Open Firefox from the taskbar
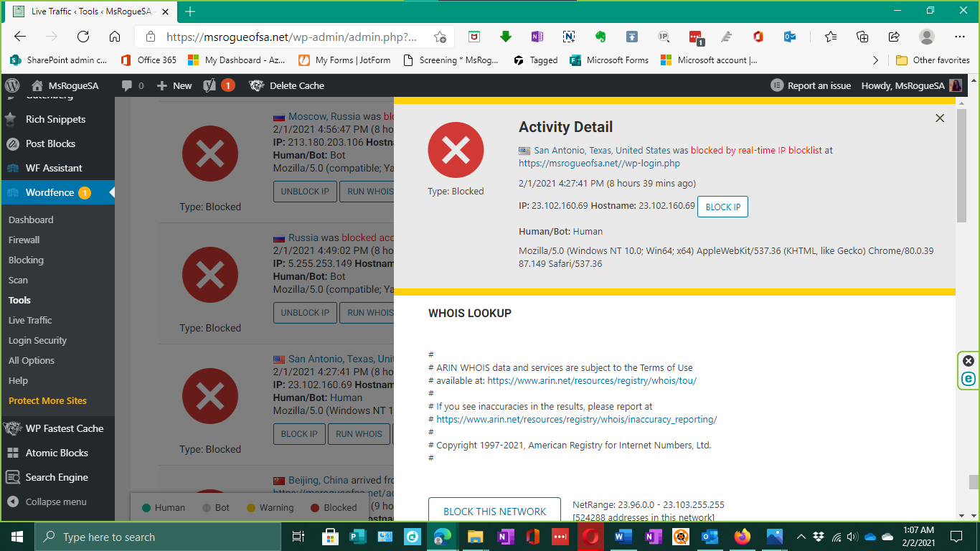This screenshot has height=551, width=980. tap(742, 537)
